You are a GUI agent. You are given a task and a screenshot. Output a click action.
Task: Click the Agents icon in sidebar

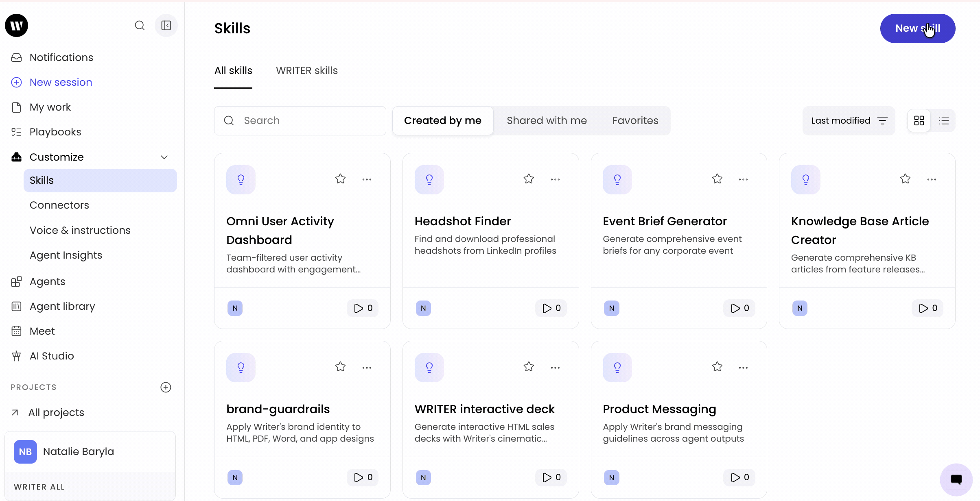[x=16, y=281]
